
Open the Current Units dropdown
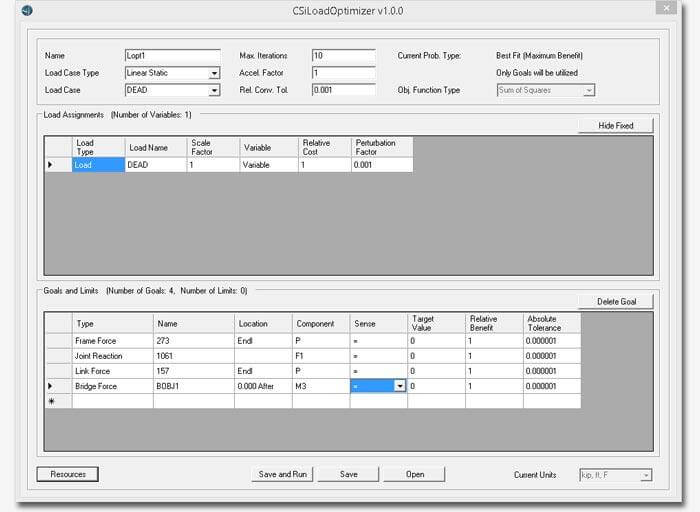[646, 475]
